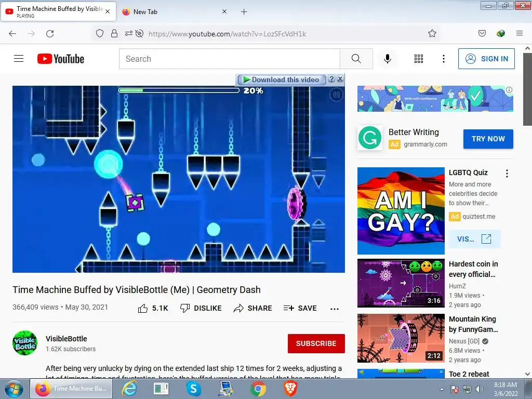532x399 pixels.
Task: Click the Download this video button
Action: click(x=281, y=79)
